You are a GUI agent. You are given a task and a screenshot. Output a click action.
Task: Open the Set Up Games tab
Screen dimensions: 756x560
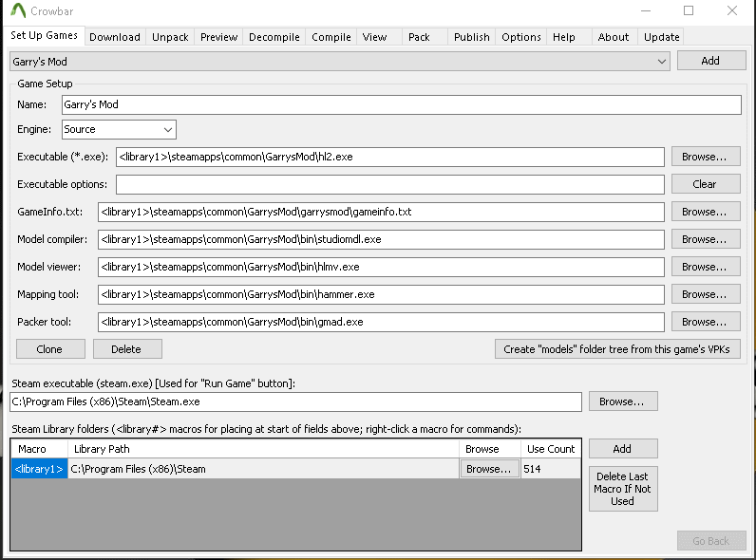[44, 36]
